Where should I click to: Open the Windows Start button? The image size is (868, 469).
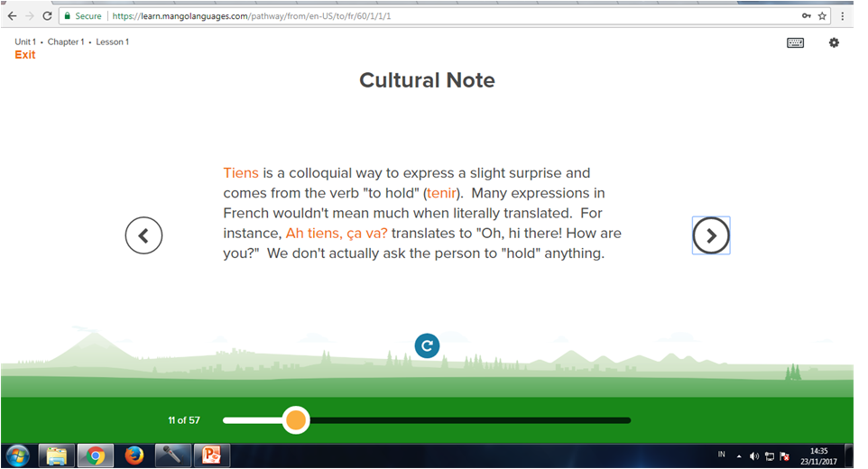click(x=18, y=456)
